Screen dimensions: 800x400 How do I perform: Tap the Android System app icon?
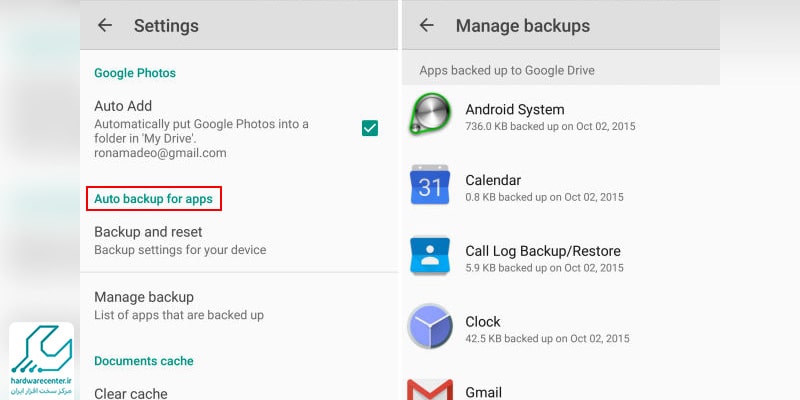pyautogui.click(x=430, y=114)
